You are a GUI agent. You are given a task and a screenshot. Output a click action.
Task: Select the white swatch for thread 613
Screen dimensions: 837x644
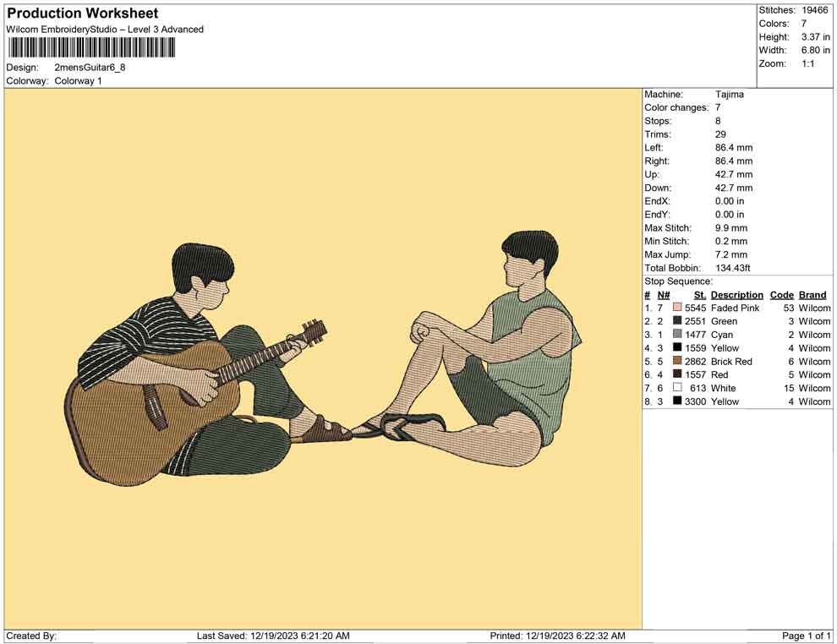[677, 388]
